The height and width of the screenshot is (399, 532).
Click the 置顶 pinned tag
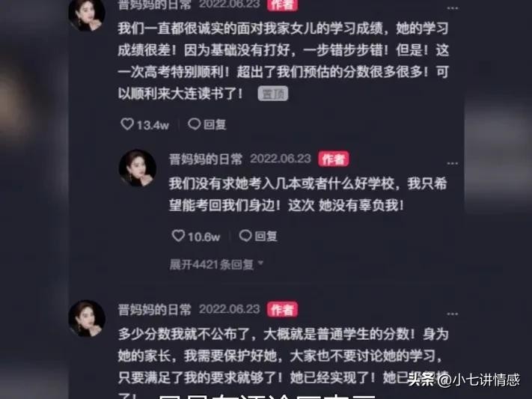point(273,94)
